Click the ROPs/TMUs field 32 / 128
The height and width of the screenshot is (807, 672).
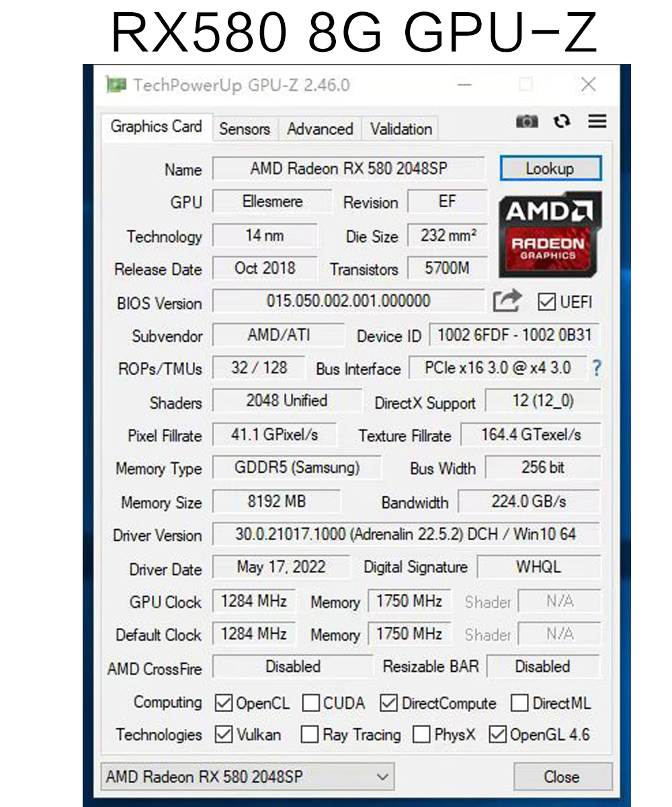click(x=259, y=368)
